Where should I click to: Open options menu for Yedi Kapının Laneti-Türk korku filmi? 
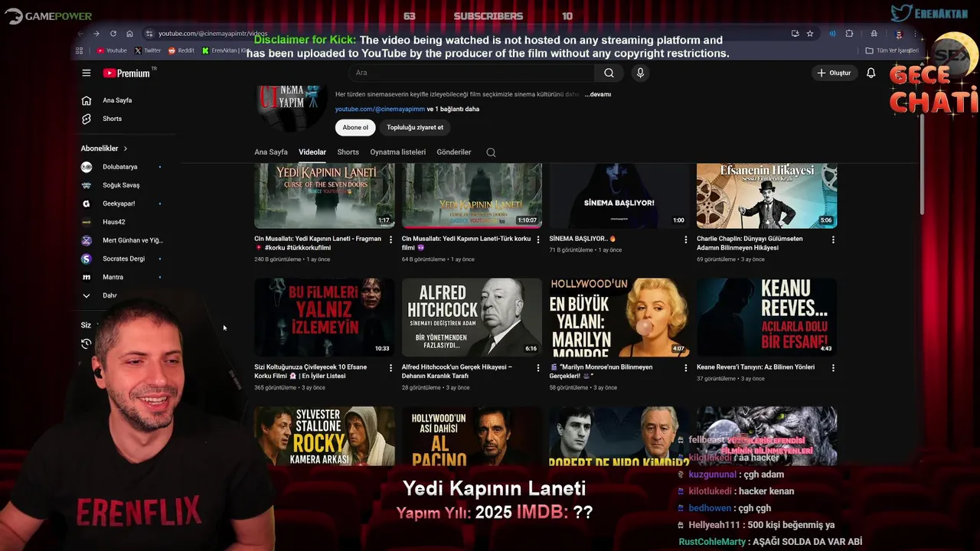538,240
